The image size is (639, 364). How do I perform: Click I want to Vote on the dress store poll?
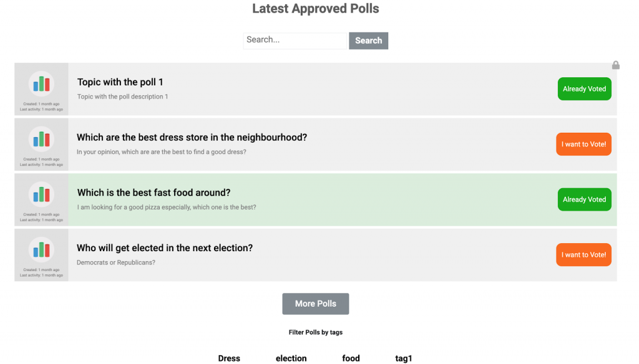click(583, 144)
